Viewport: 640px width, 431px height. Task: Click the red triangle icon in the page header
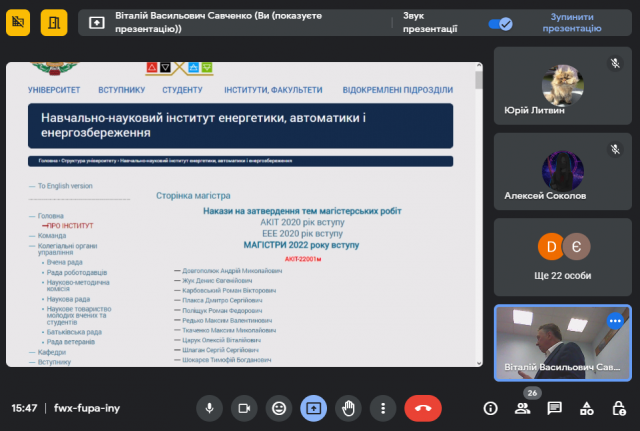click(152, 67)
